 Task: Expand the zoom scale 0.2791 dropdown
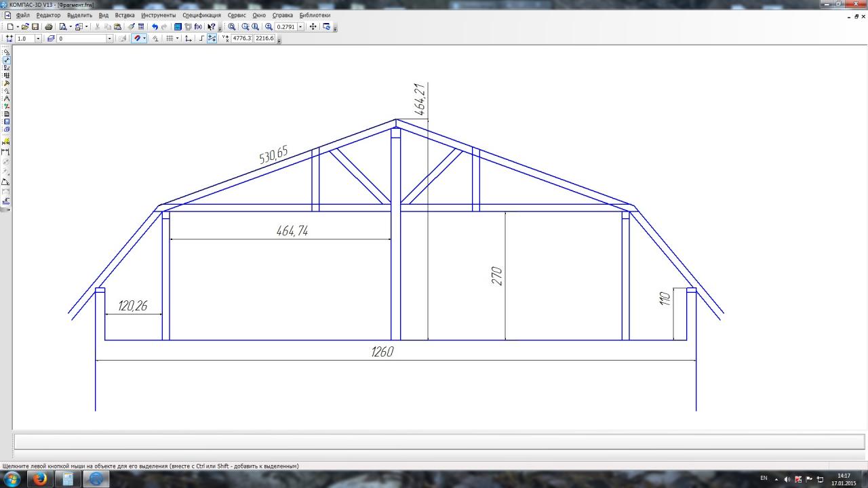tap(300, 27)
